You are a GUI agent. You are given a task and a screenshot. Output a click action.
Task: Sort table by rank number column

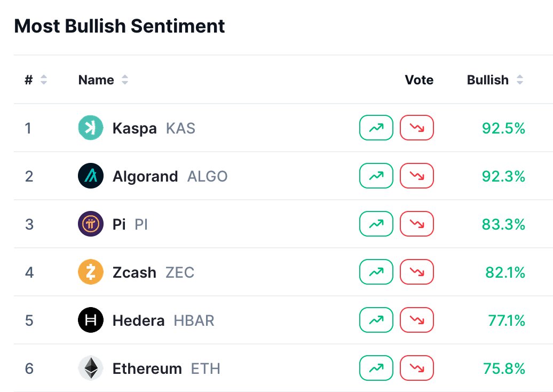(36, 80)
